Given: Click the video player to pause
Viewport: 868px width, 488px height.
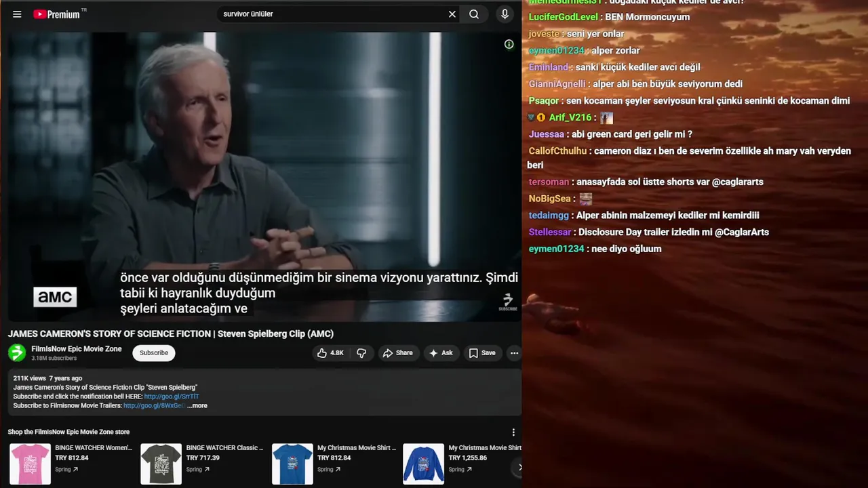Looking at the screenshot, I should pos(264,176).
